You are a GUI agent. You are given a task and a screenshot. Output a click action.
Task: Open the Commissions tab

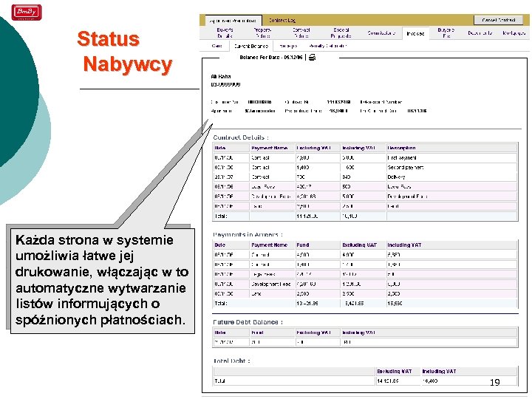tap(381, 33)
